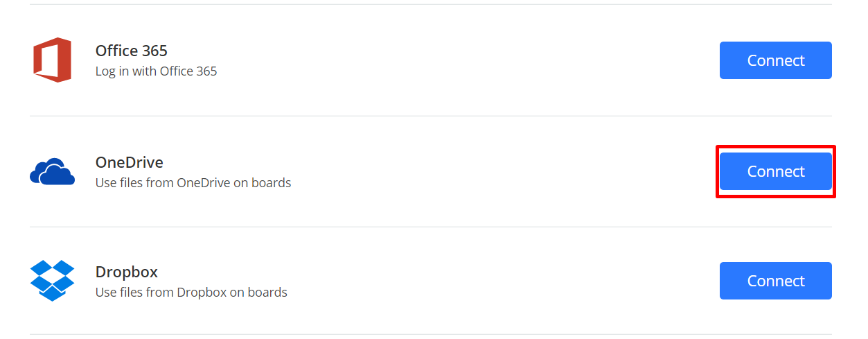Click the Office 365 logo icon
The image size is (868, 339).
(52, 60)
